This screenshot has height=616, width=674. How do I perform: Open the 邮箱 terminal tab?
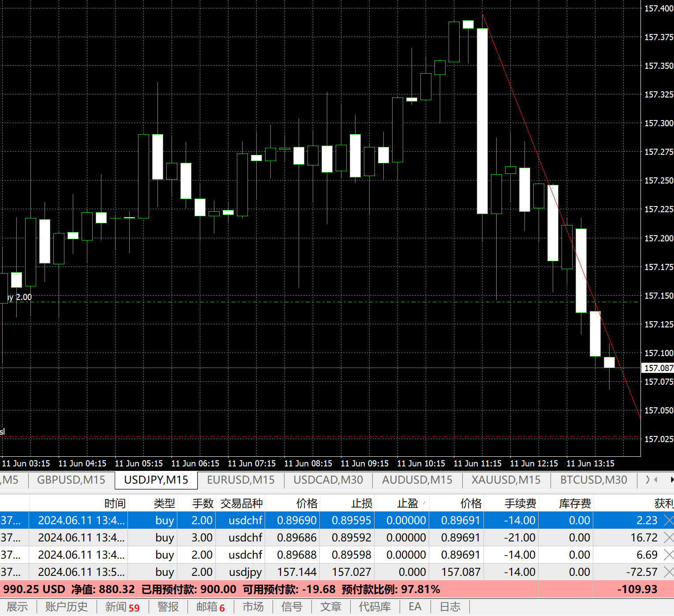coord(210,607)
